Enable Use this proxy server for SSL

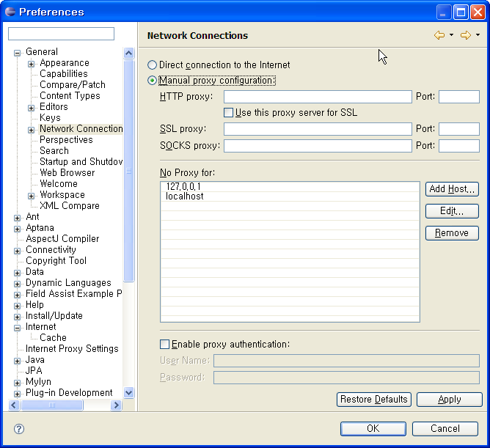click(229, 113)
